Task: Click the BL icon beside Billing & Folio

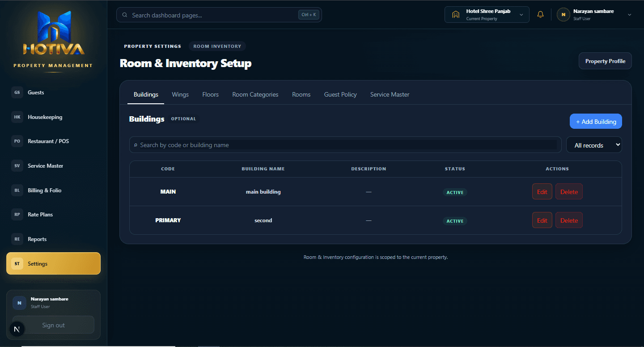Action: pyautogui.click(x=17, y=190)
